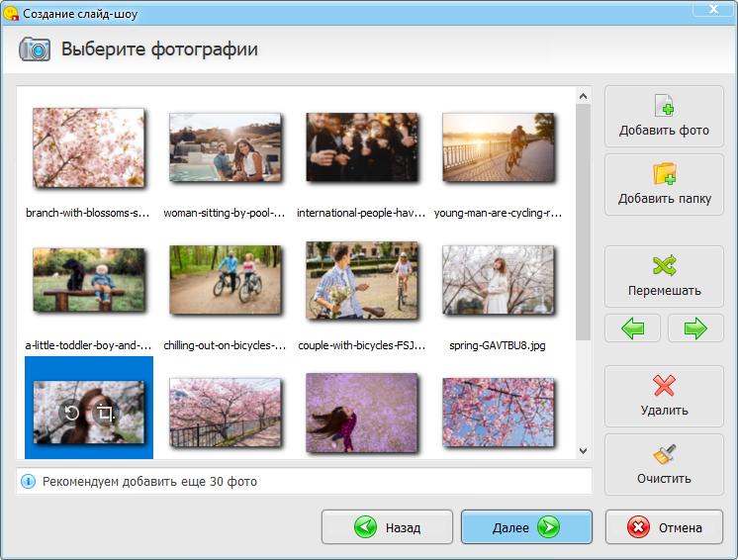Cancel with the Отмена button
This screenshot has height=560, width=738.
664,527
